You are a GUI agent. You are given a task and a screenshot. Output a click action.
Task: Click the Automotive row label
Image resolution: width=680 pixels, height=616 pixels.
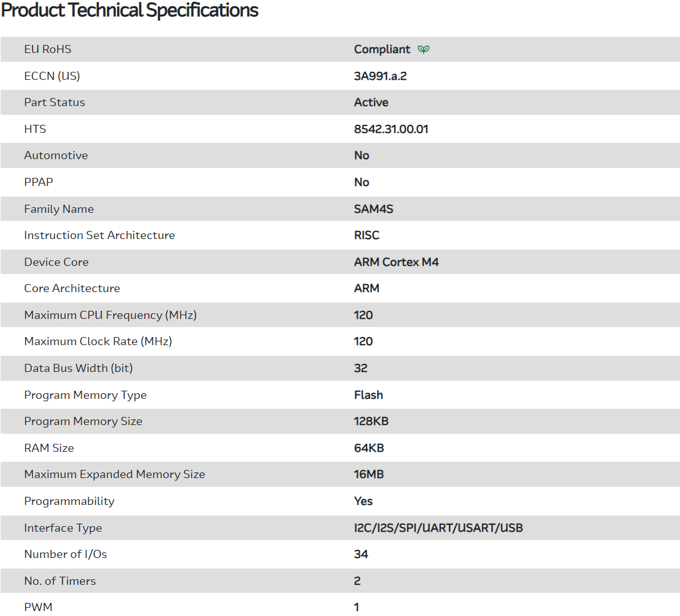[x=56, y=155]
